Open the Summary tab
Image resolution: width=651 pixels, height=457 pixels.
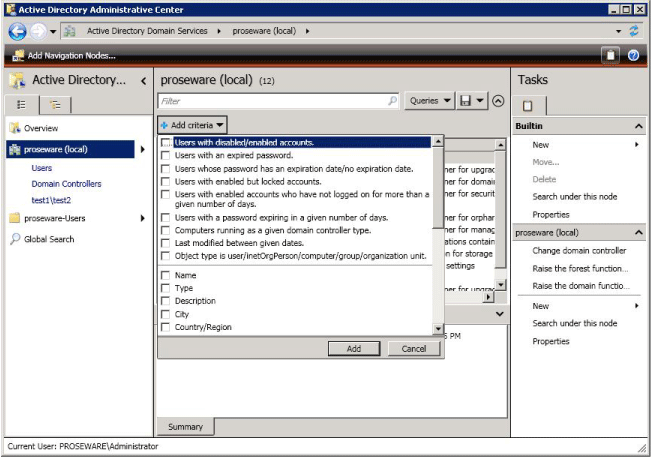tap(185, 427)
